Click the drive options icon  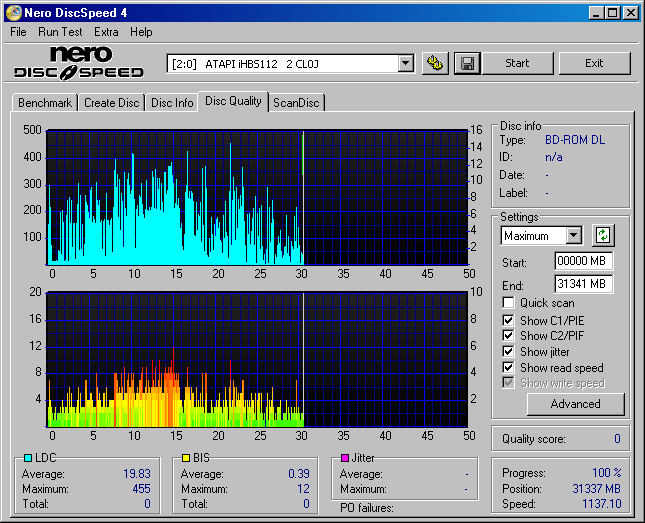(x=435, y=63)
